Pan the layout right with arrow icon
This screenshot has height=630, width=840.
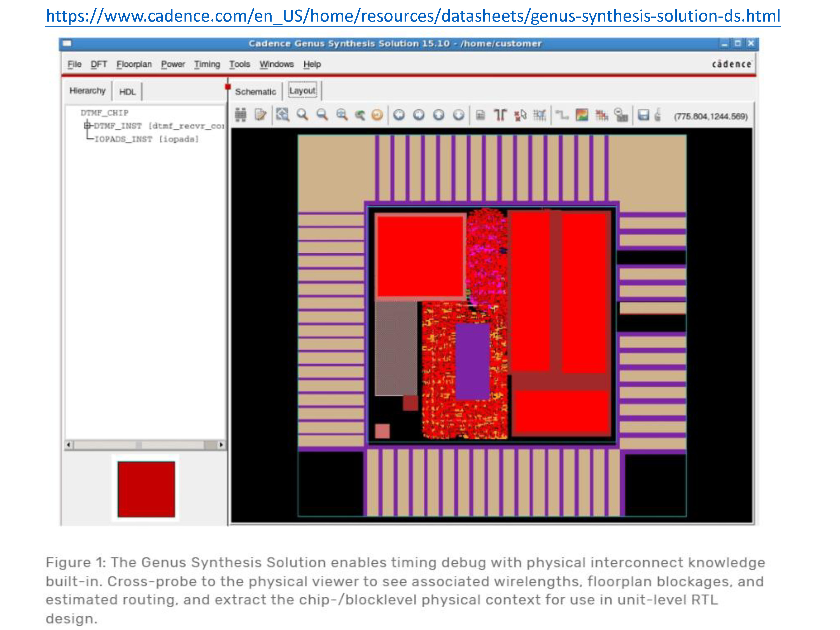click(419, 115)
